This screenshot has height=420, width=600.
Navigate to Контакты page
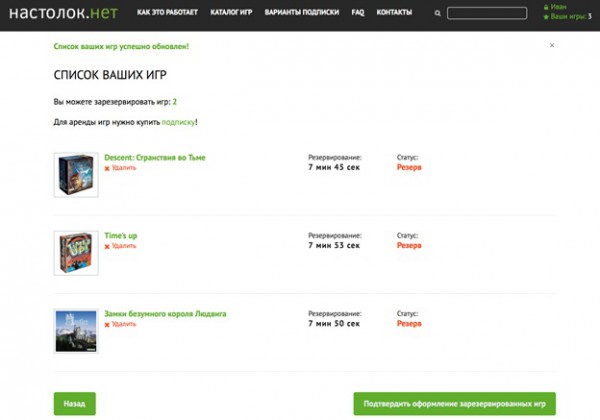tap(394, 13)
